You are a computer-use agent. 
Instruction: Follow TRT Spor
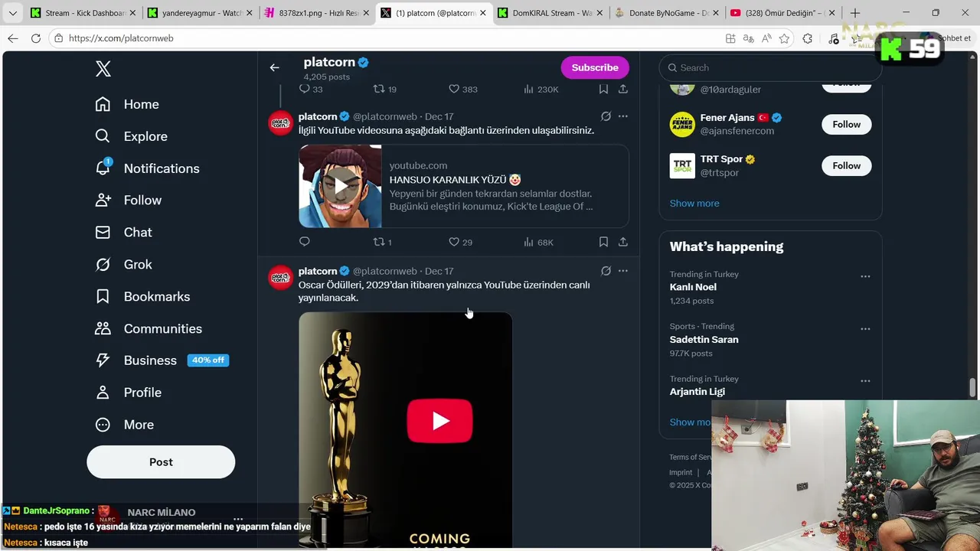(847, 165)
